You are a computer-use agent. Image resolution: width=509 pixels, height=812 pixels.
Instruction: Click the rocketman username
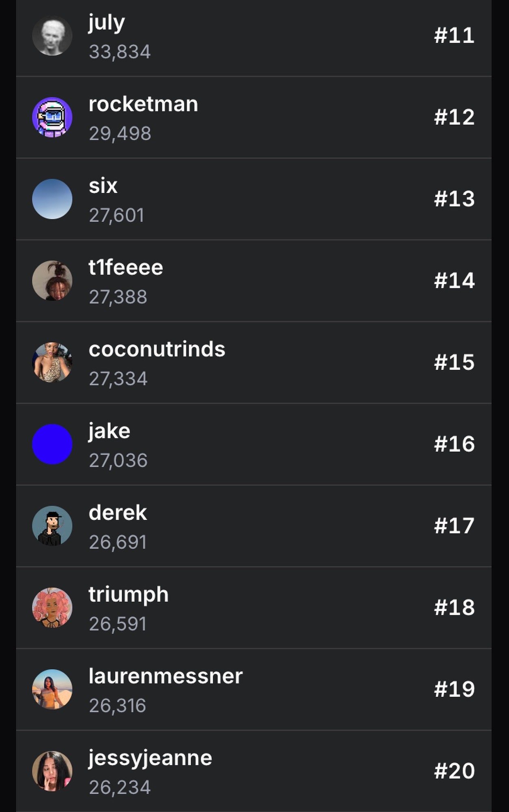143,104
